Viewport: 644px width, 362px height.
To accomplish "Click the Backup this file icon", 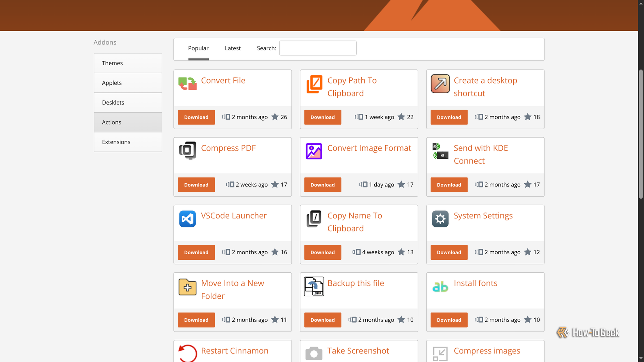I will [314, 286].
